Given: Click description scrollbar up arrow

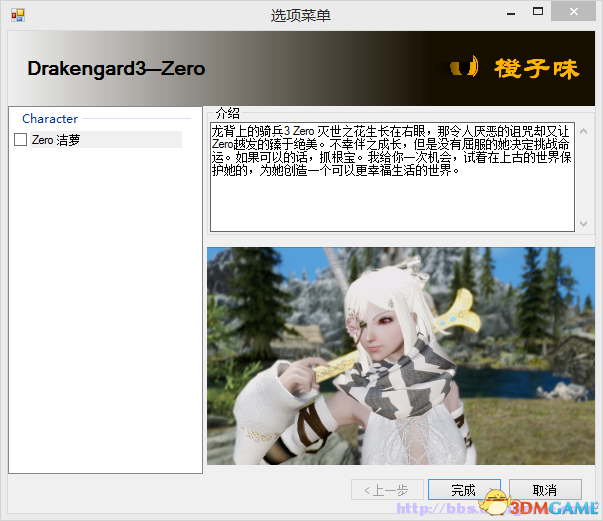Looking at the screenshot, I should [x=583, y=131].
